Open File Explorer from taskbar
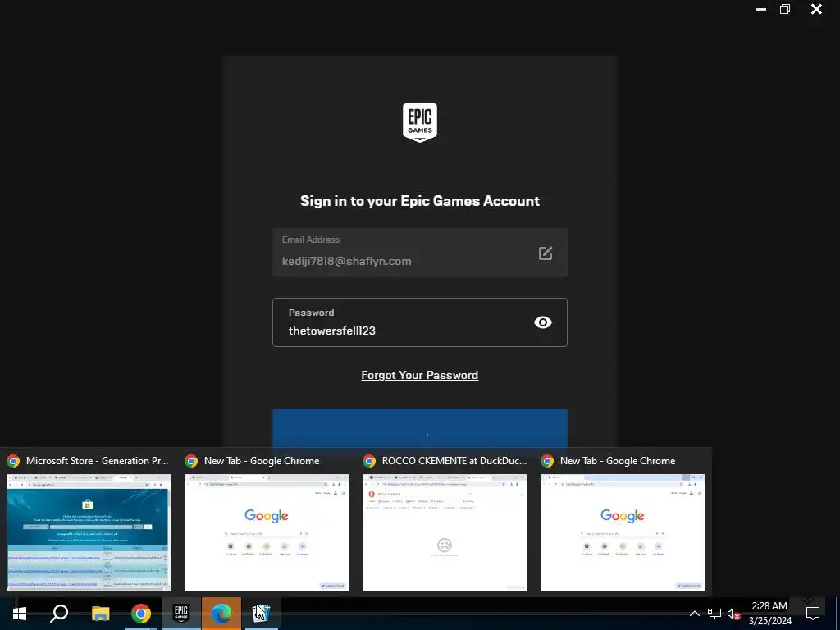Screen dimensions: 840x630 [x=100, y=614]
